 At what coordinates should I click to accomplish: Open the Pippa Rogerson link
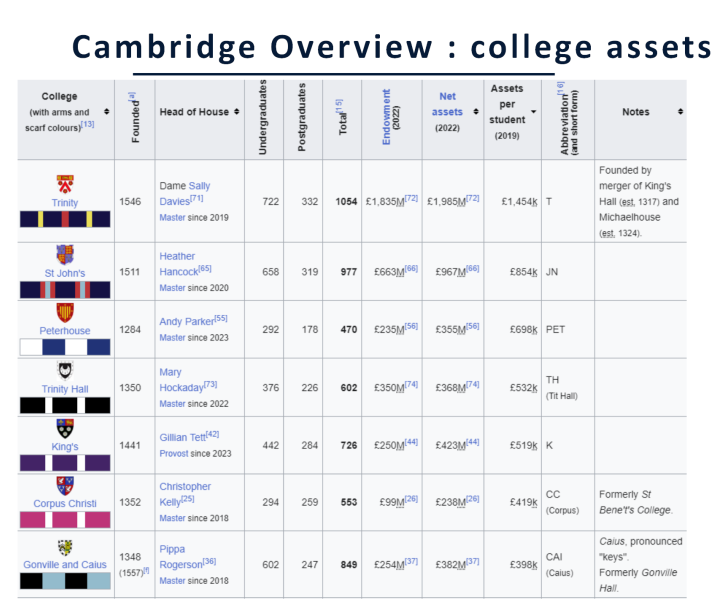click(x=184, y=556)
